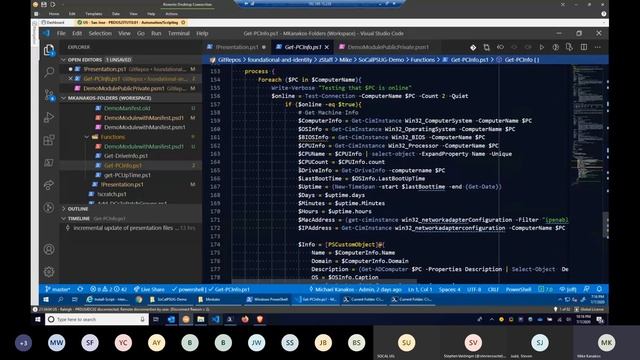Select the incremental update timeline entry
Image resolution: width=640 pixels, height=360 pixels.
pyautogui.click(x=131, y=228)
